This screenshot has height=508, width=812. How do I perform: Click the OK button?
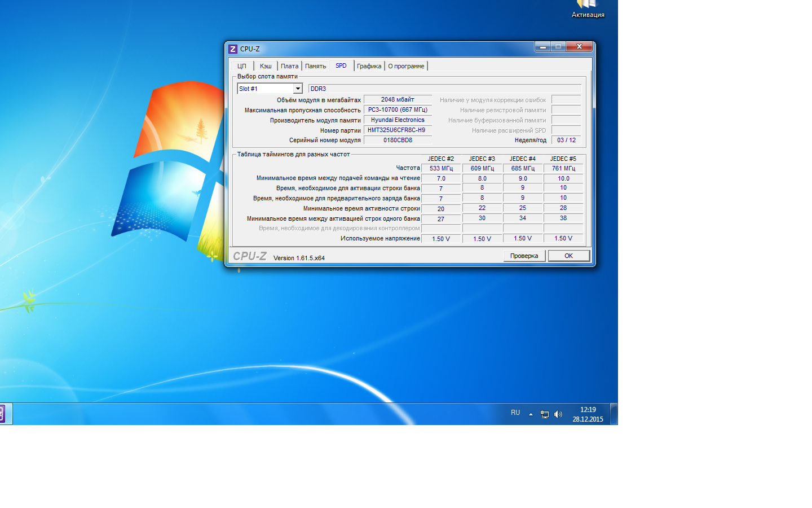568,256
